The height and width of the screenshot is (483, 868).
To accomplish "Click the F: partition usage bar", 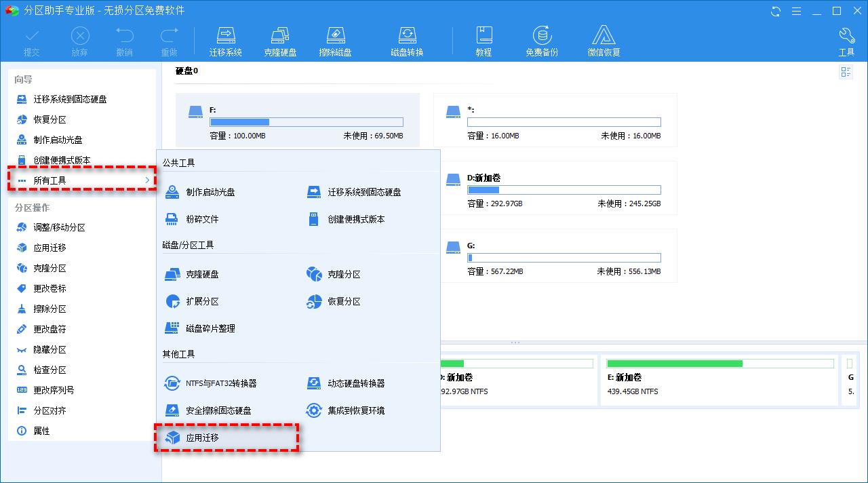I will tap(307, 122).
